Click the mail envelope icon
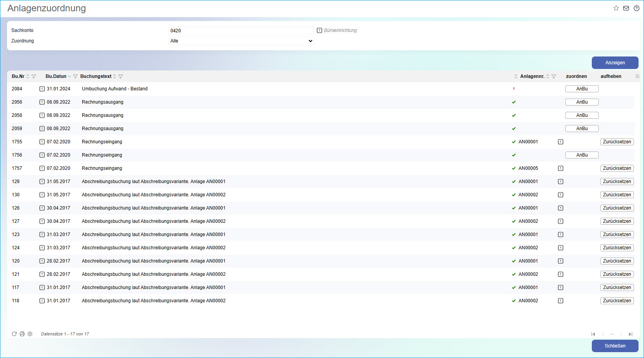 click(626, 8)
